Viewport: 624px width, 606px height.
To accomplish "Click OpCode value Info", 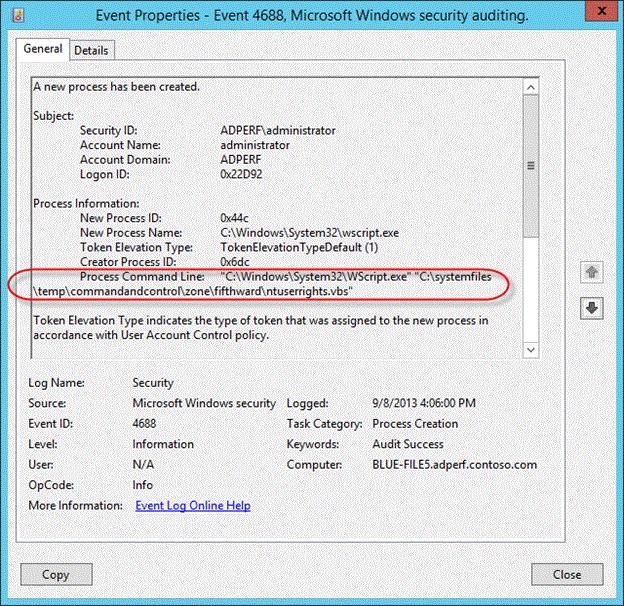I will pos(142,485).
